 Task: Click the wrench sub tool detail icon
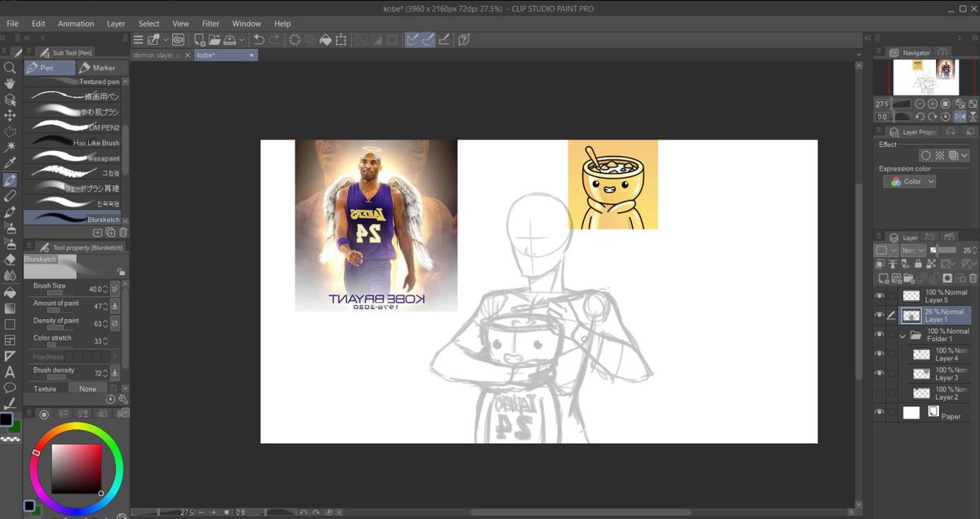pos(122,399)
